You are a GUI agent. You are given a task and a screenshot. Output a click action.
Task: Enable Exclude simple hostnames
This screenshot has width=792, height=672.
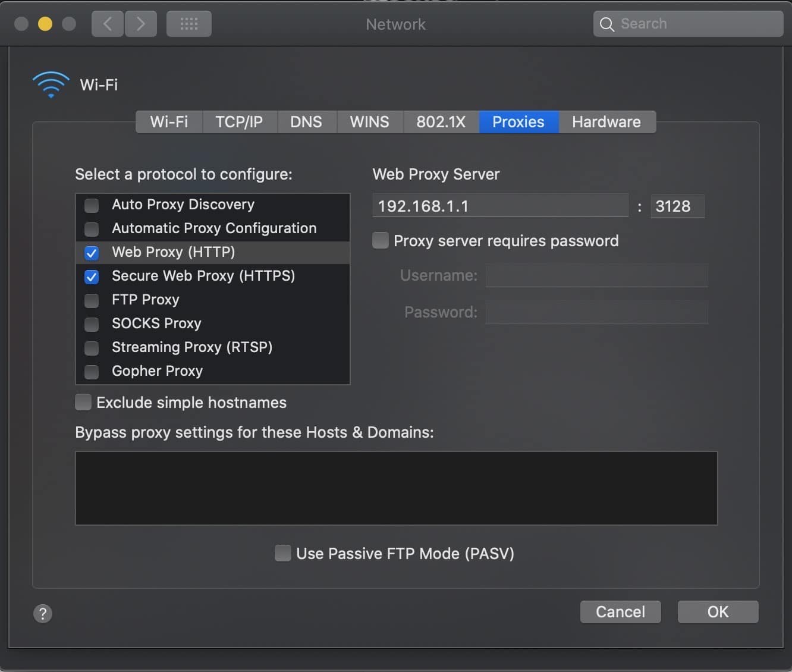tap(83, 402)
